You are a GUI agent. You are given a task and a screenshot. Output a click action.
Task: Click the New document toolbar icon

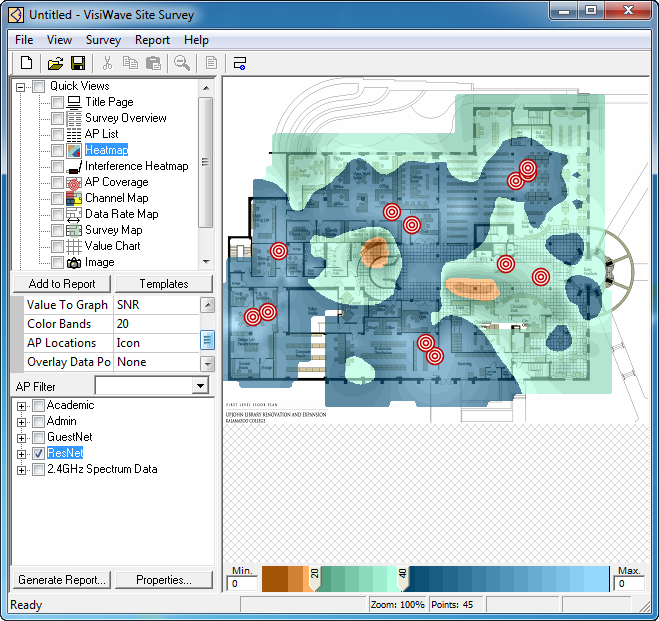[27, 63]
